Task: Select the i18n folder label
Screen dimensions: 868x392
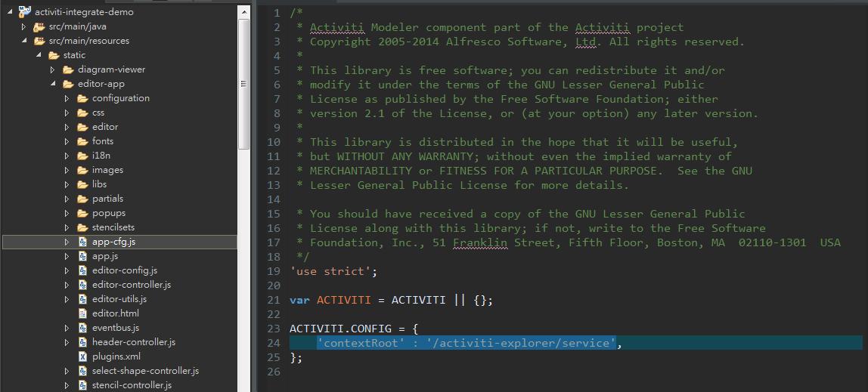Action: coord(101,156)
